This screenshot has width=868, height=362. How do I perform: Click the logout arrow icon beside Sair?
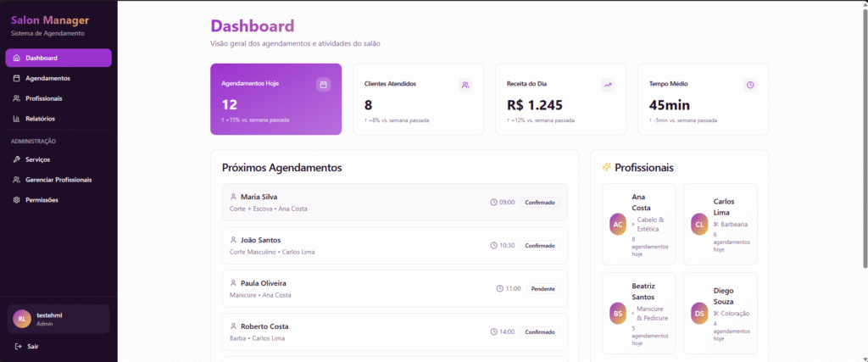point(18,347)
